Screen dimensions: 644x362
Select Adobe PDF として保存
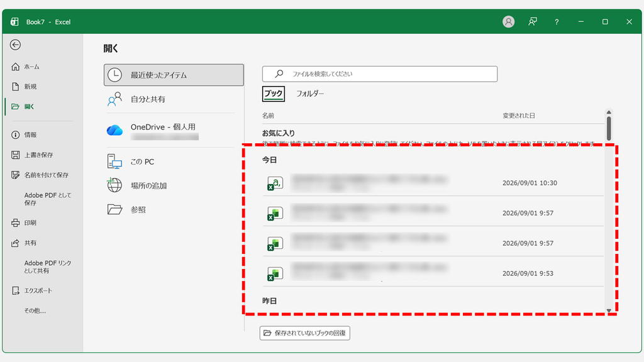[47, 199]
